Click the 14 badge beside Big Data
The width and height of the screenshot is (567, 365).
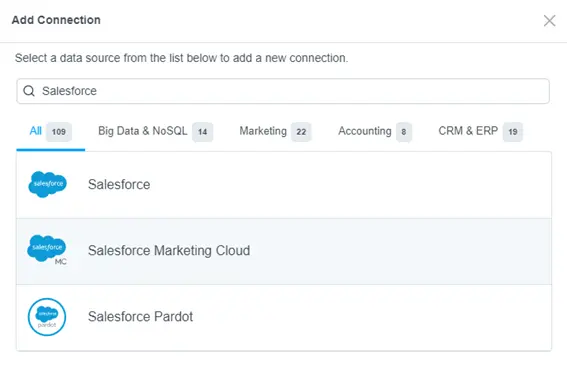(x=202, y=132)
